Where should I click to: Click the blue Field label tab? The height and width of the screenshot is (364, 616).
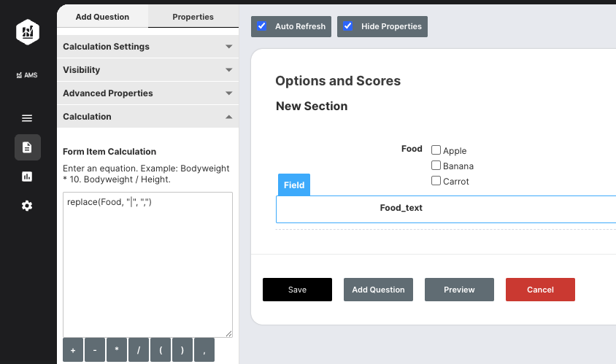tap(294, 185)
